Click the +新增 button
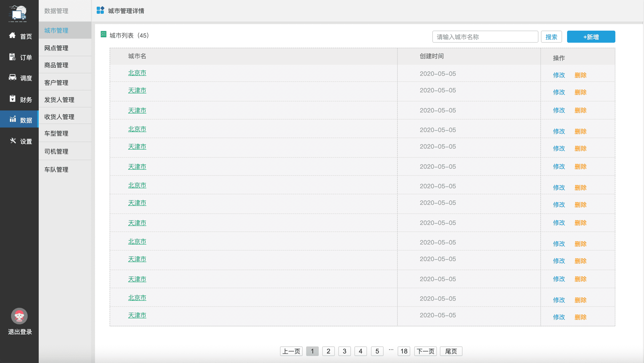644x363 pixels. 591,37
